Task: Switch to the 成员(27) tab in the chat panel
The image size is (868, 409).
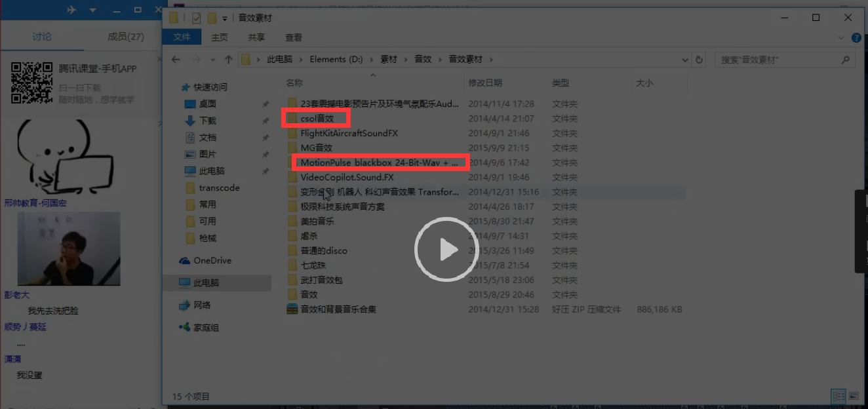Action: (x=125, y=37)
